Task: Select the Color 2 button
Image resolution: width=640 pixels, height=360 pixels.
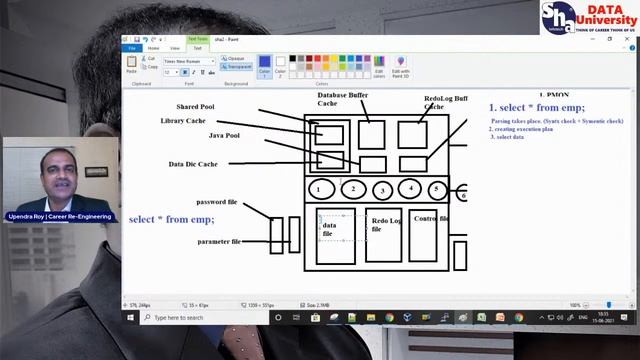Action: [280, 66]
